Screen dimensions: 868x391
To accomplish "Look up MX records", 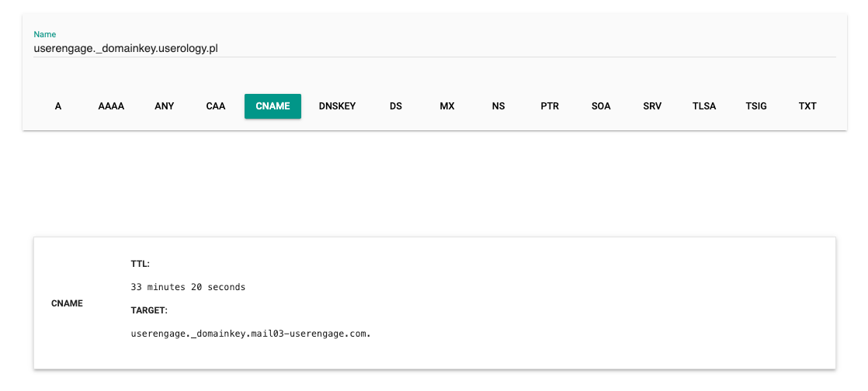I will point(447,106).
